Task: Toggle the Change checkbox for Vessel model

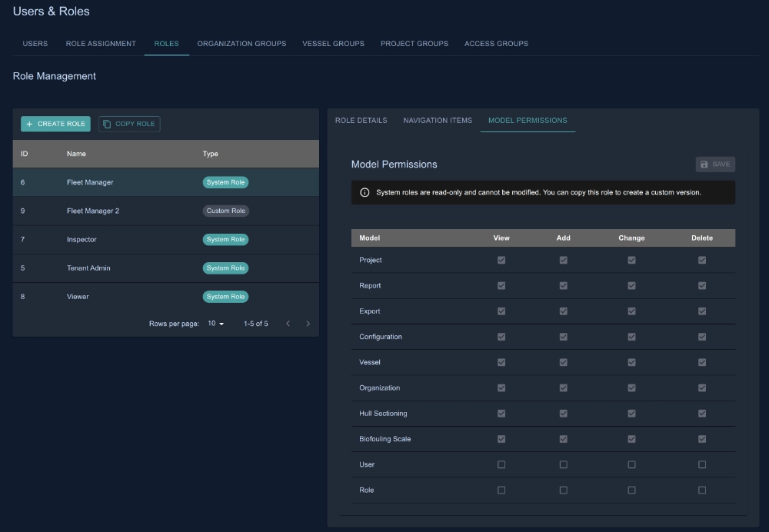Action: coord(631,362)
